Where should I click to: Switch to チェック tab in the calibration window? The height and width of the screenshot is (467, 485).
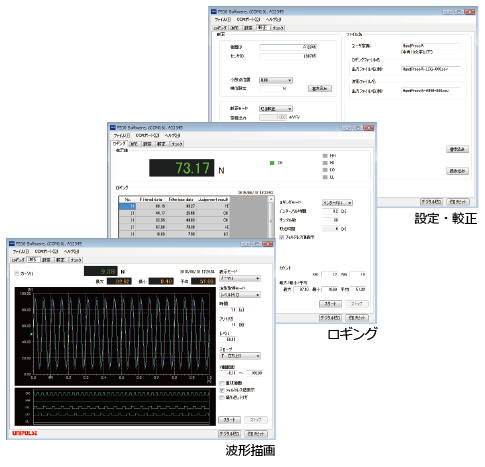[x=278, y=28]
